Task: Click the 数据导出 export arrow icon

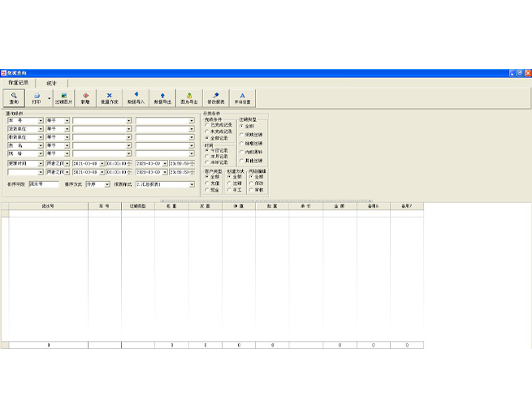Action: (162, 97)
